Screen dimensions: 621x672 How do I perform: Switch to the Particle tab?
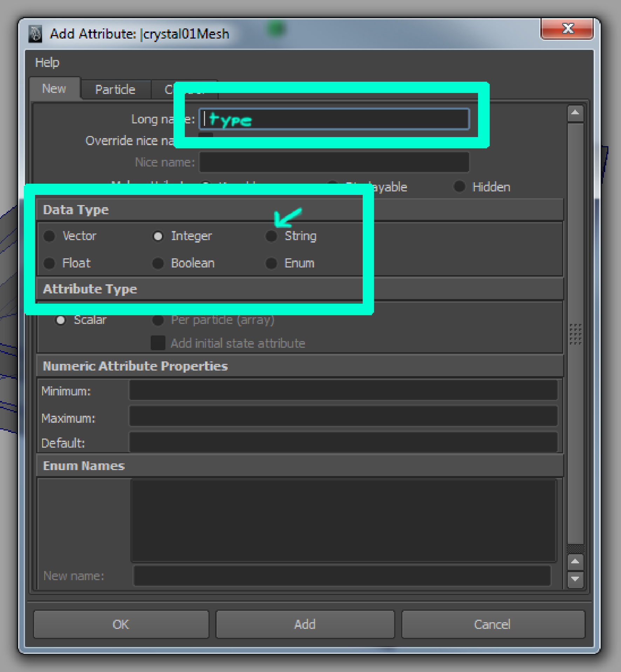(115, 90)
